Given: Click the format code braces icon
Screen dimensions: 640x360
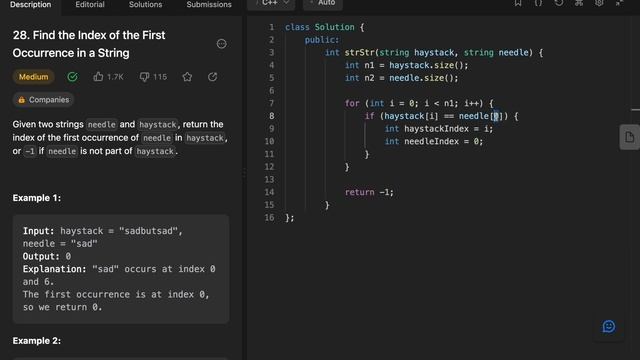Looking at the screenshot, I should pos(538,3).
